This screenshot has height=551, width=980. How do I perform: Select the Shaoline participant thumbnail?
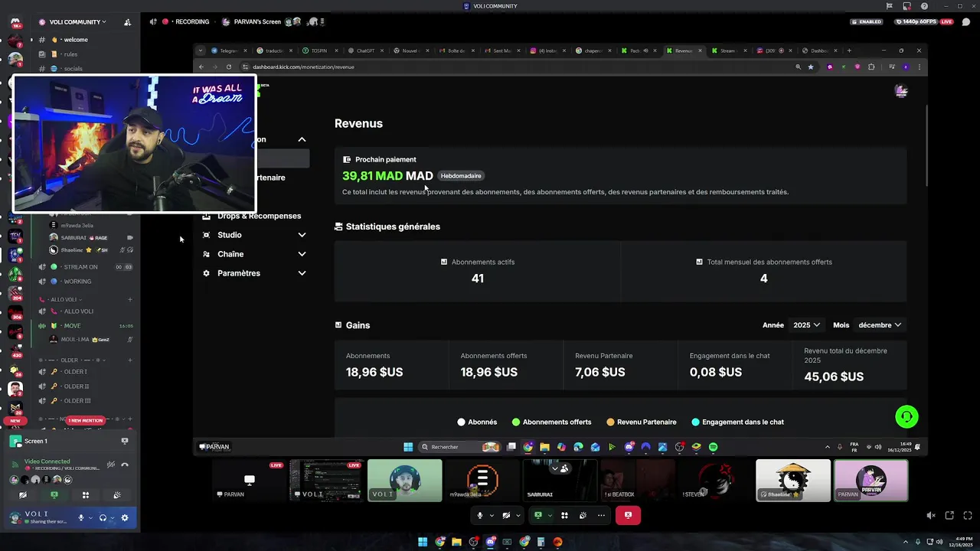coord(793,481)
